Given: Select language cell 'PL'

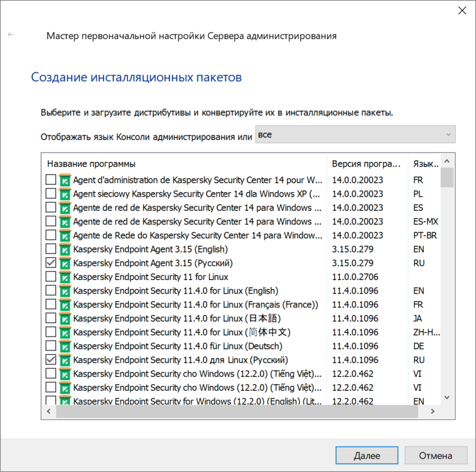Looking at the screenshot, I should point(418,193).
